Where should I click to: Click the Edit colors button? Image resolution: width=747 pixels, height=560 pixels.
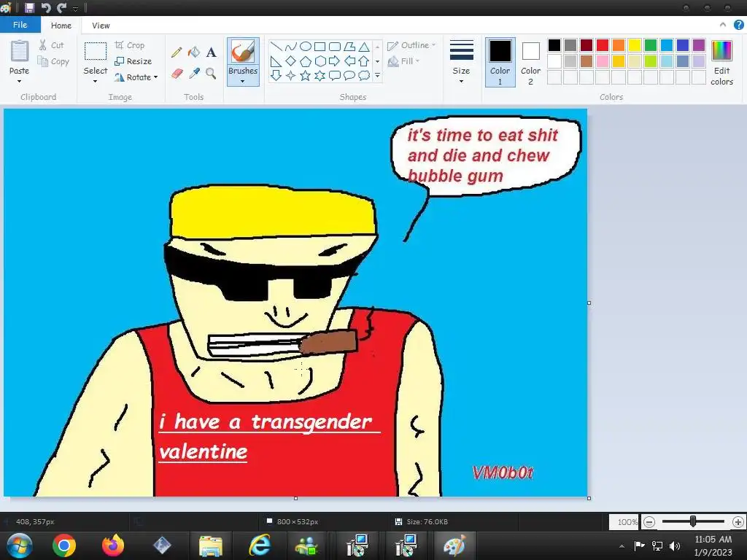coord(721,63)
